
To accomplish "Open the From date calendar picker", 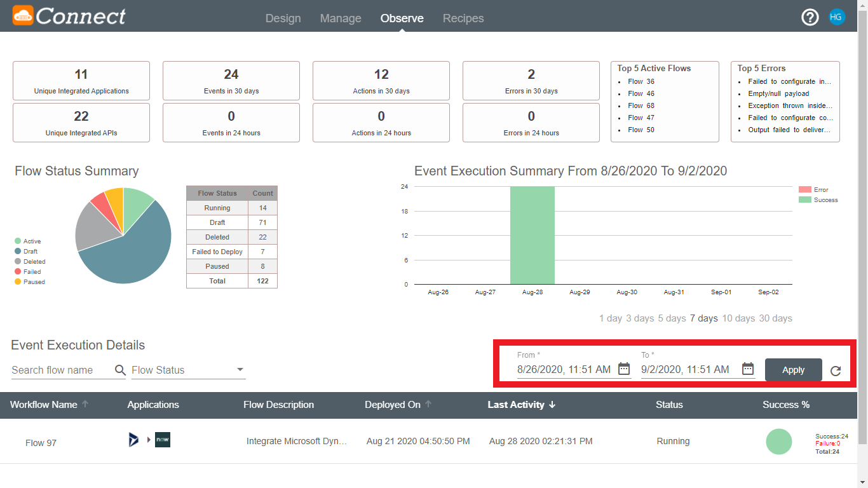I will [624, 369].
